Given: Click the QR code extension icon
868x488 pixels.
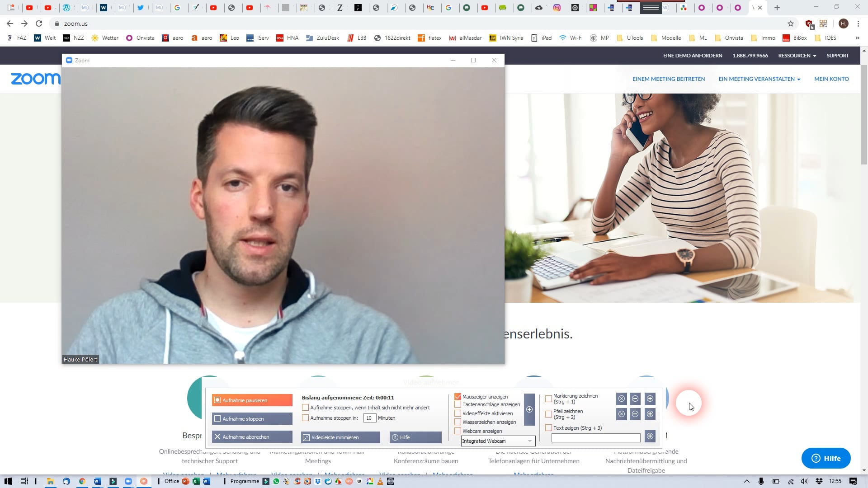Looking at the screenshot, I should [823, 23].
